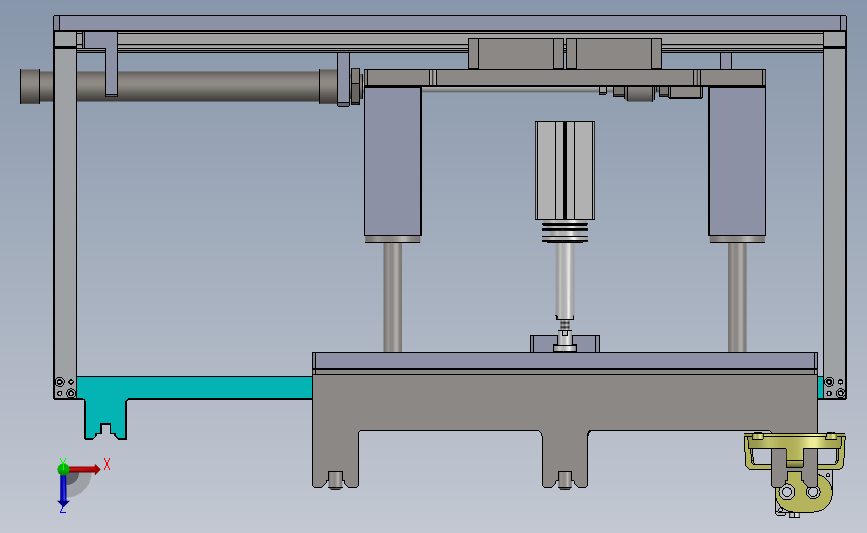The height and width of the screenshot is (533, 867).
Task: Select the left blue-gray guide bushing housing
Action: click(393, 161)
